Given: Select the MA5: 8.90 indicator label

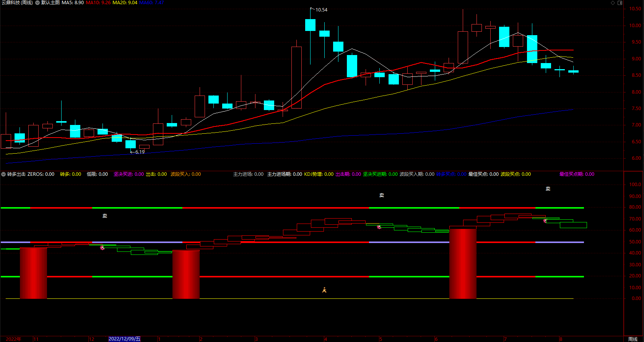Looking at the screenshot, I should pos(73,3).
